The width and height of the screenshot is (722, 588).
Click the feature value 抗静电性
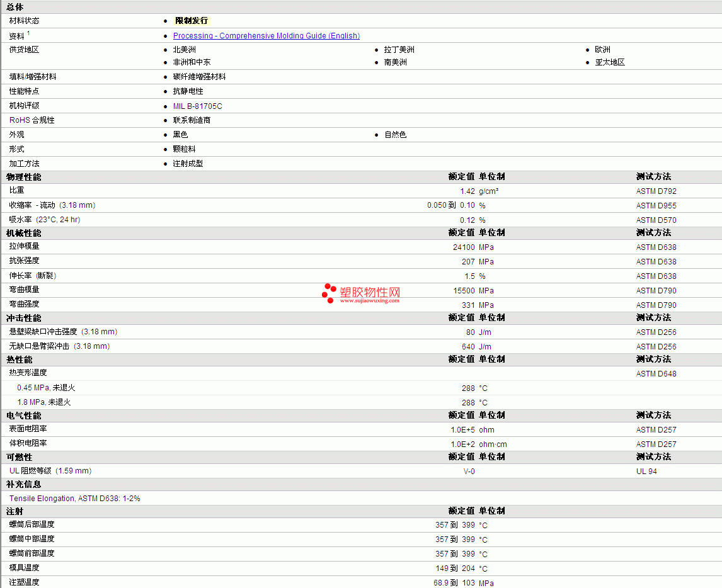[x=188, y=91]
